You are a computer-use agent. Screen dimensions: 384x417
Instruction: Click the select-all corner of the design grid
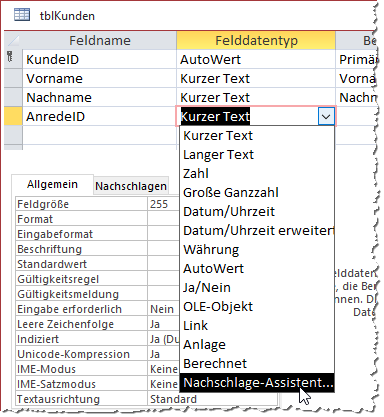tap(13, 41)
